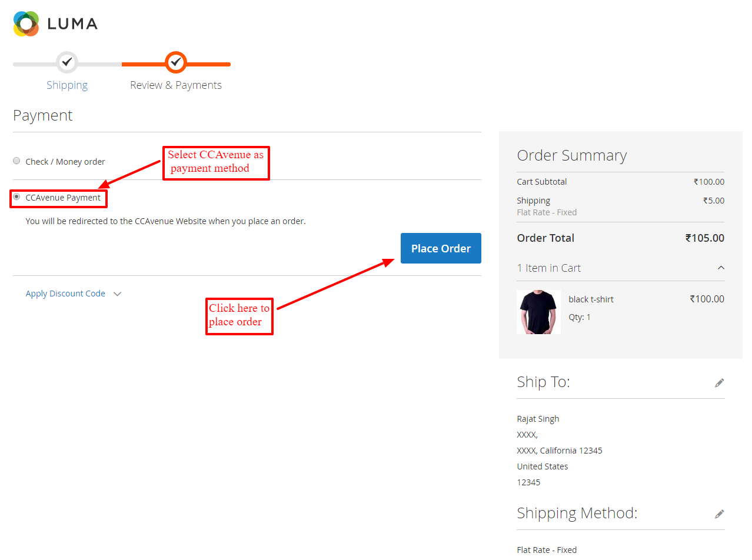This screenshot has width=752, height=560.
Task: Select CCAvenue Payment radio button
Action: 16,197
